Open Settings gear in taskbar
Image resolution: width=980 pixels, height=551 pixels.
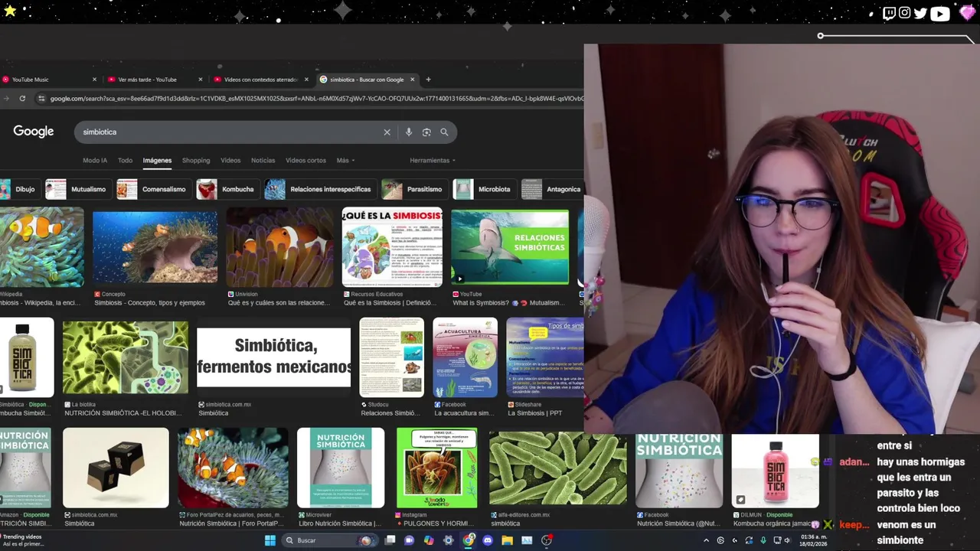[449, 540]
